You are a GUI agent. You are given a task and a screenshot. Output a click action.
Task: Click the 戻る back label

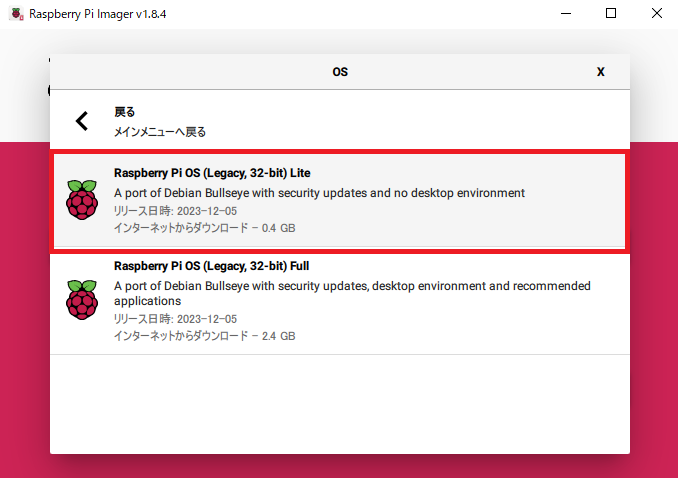click(x=125, y=112)
